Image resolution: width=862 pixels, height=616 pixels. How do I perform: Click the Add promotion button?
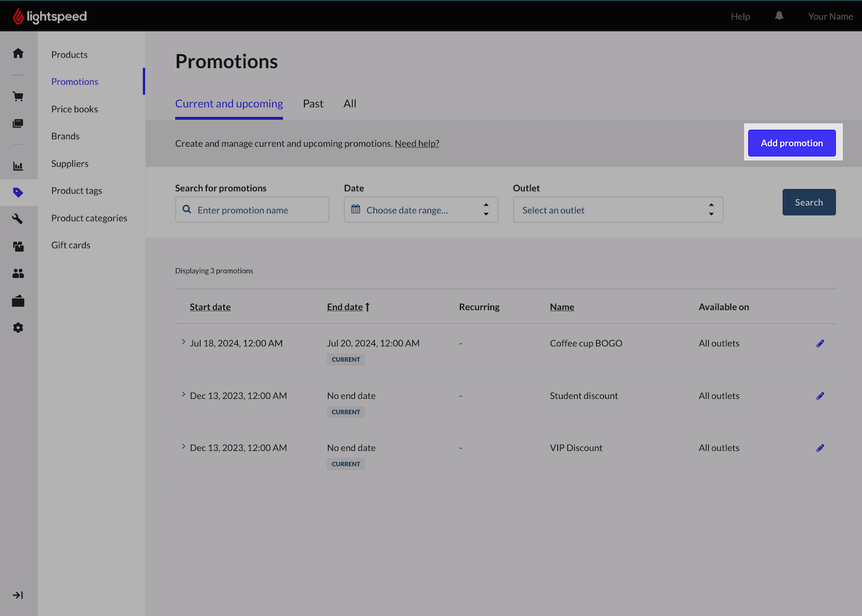(791, 143)
